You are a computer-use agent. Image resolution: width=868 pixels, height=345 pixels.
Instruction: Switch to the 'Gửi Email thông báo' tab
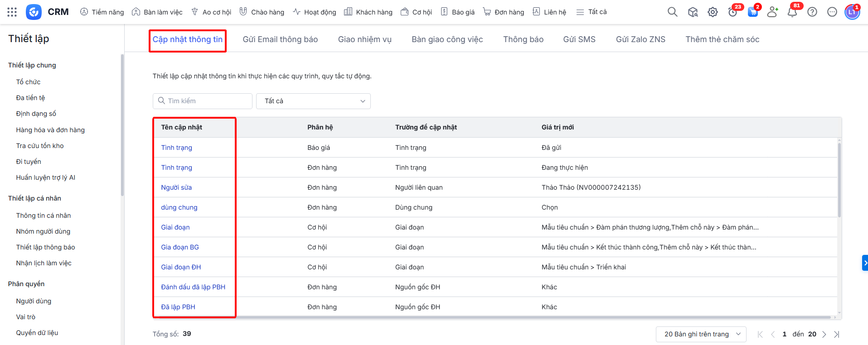click(280, 39)
